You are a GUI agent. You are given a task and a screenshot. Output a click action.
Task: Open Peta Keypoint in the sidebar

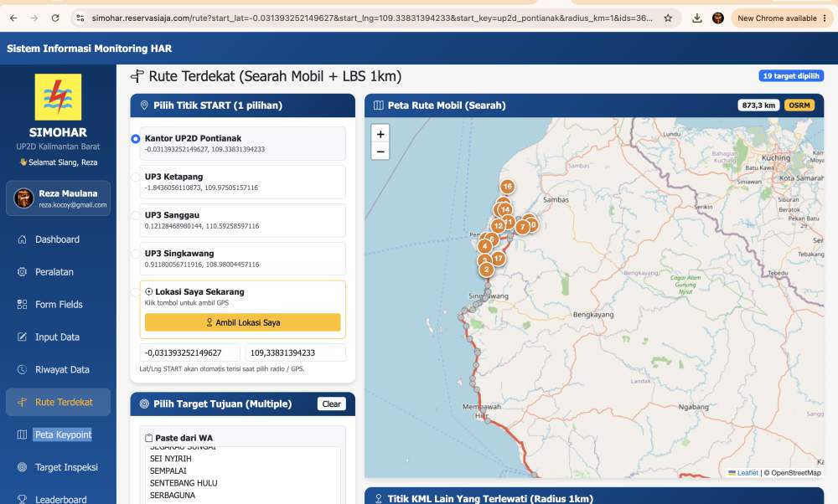[x=59, y=435]
